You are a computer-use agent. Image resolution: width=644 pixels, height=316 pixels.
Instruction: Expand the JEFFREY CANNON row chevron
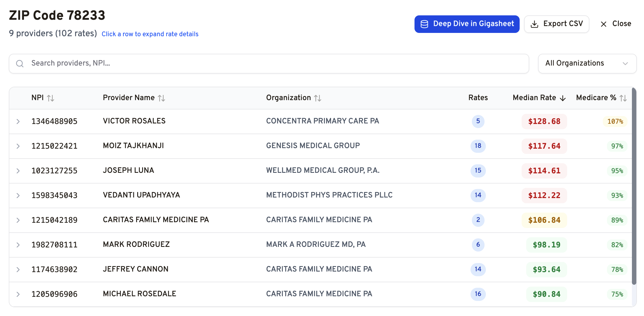(x=18, y=269)
